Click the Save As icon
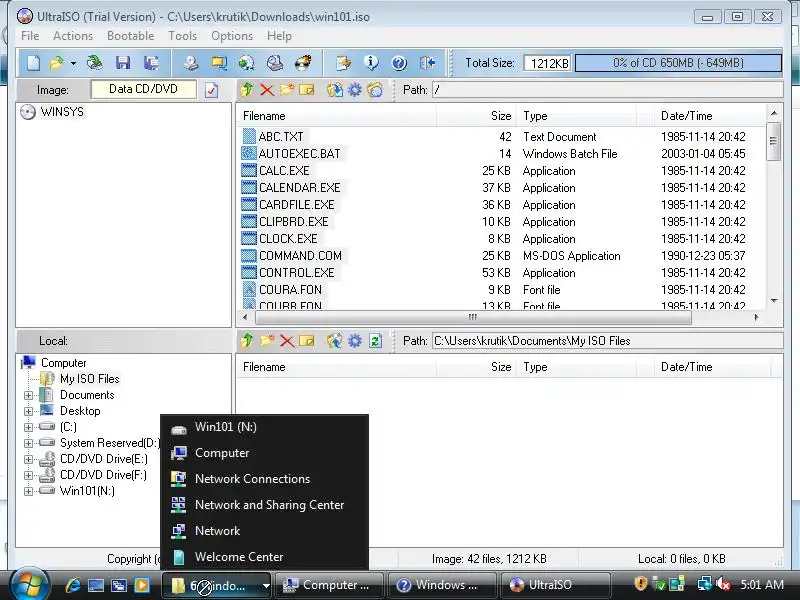Screen dimensions: 800x600 click(x=151, y=63)
